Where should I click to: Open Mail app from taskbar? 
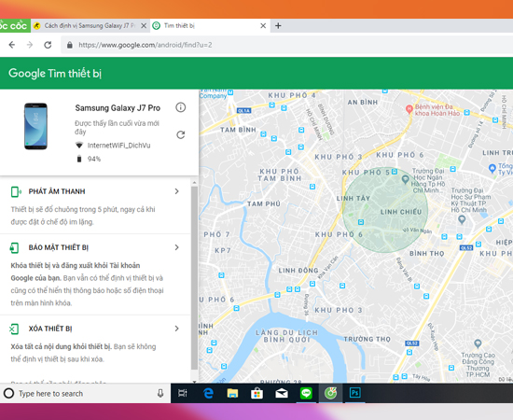282,393
